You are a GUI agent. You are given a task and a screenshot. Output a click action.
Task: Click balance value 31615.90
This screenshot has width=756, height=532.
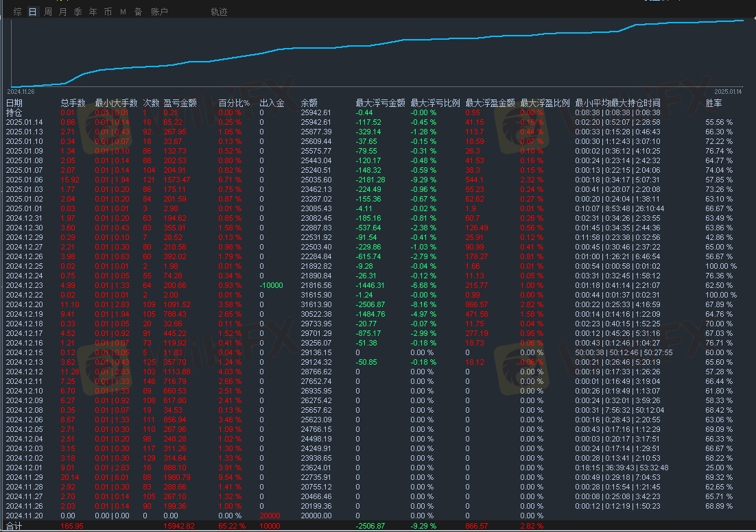(x=316, y=295)
